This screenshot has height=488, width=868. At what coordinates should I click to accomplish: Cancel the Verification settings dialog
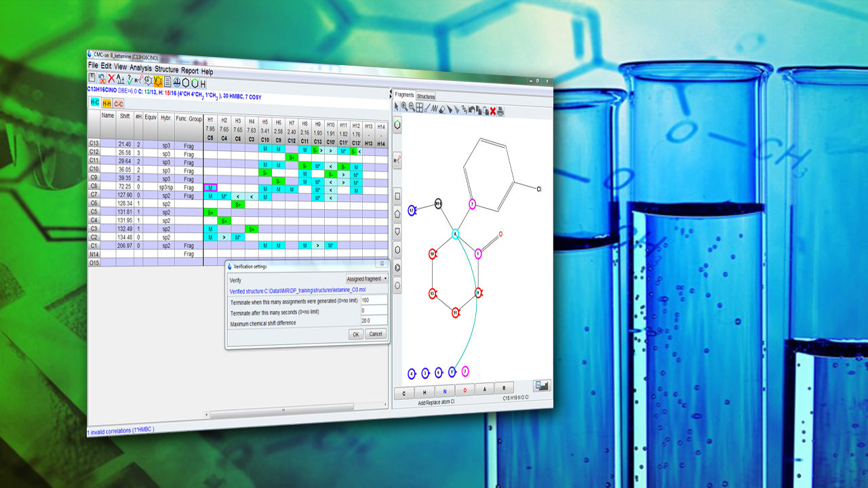[x=376, y=334]
